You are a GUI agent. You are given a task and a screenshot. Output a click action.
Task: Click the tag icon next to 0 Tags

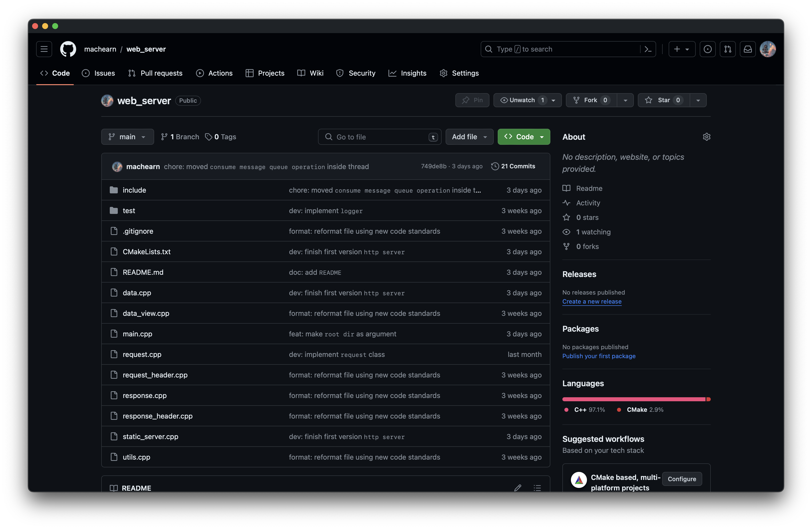point(209,137)
